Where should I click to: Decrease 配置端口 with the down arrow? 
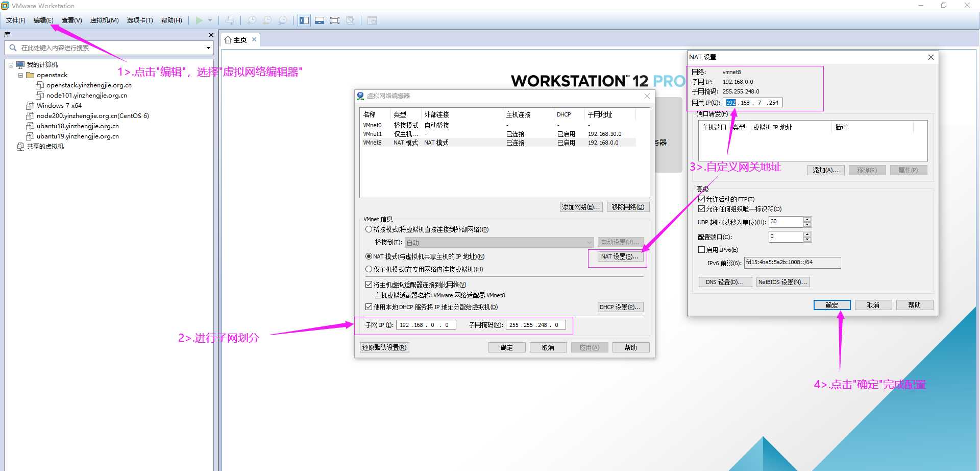point(807,240)
